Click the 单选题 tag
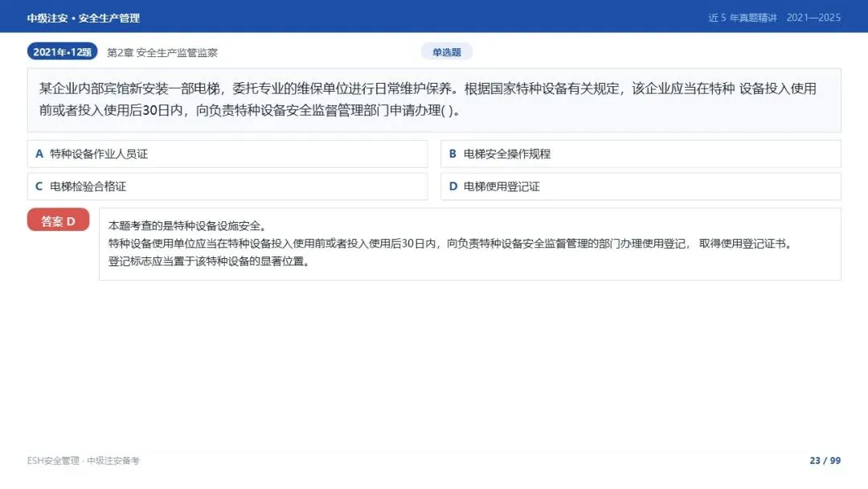The image size is (868, 489). pos(447,52)
